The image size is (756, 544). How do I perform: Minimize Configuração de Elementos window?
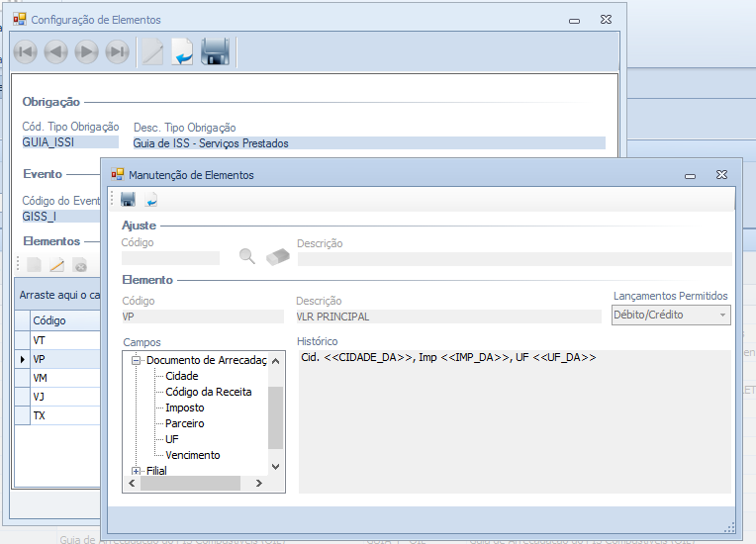click(574, 20)
